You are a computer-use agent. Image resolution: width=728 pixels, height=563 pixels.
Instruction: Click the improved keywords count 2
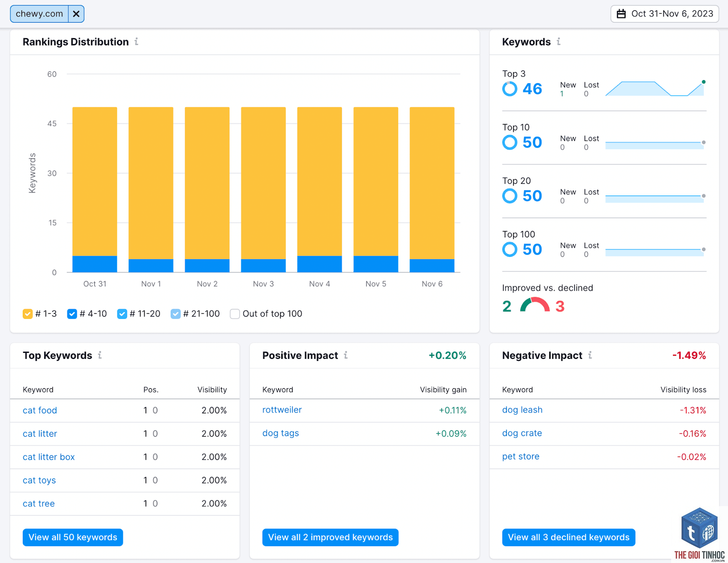click(507, 307)
